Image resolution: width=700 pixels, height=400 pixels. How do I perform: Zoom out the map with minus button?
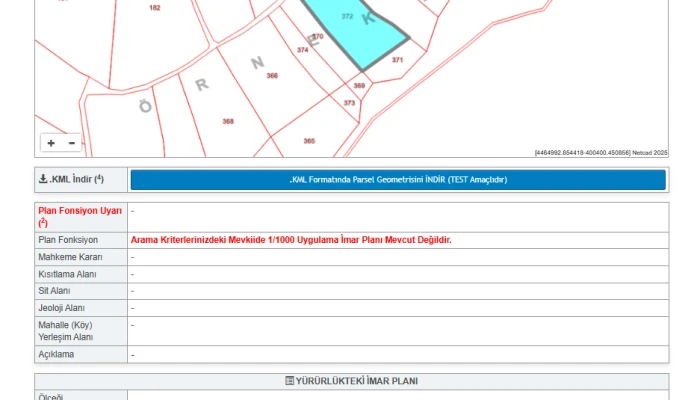click(x=71, y=144)
